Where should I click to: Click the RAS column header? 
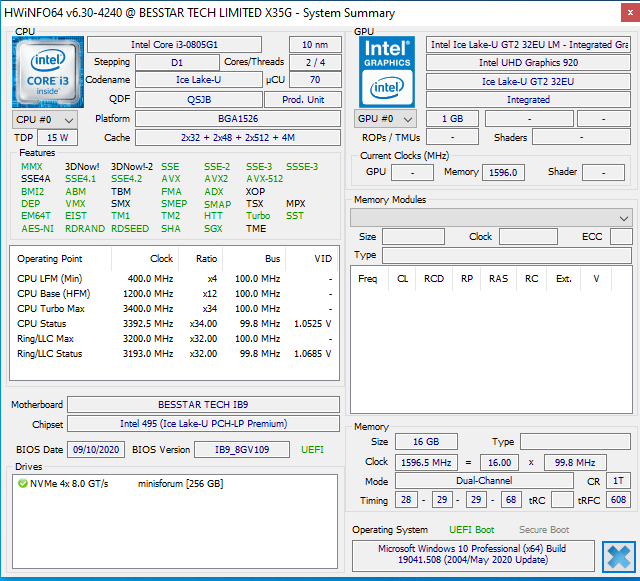pos(498,279)
